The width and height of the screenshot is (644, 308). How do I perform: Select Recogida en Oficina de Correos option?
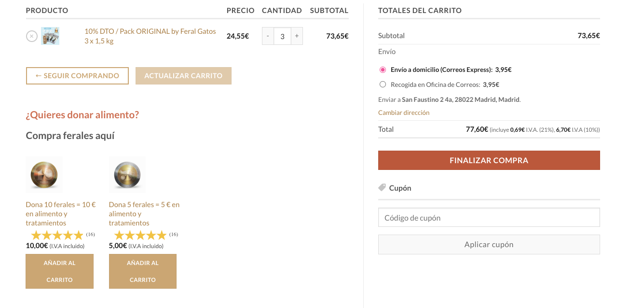click(383, 84)
